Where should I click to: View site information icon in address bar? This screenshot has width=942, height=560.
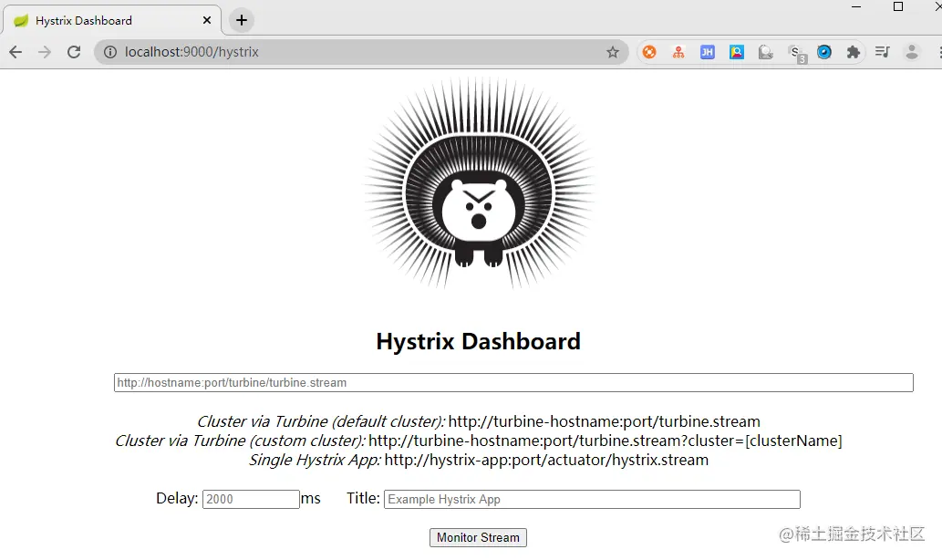[x=110, y=52]
